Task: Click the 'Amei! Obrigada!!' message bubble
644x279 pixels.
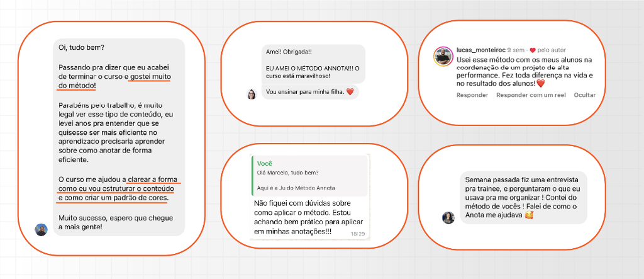Action: 313,64
